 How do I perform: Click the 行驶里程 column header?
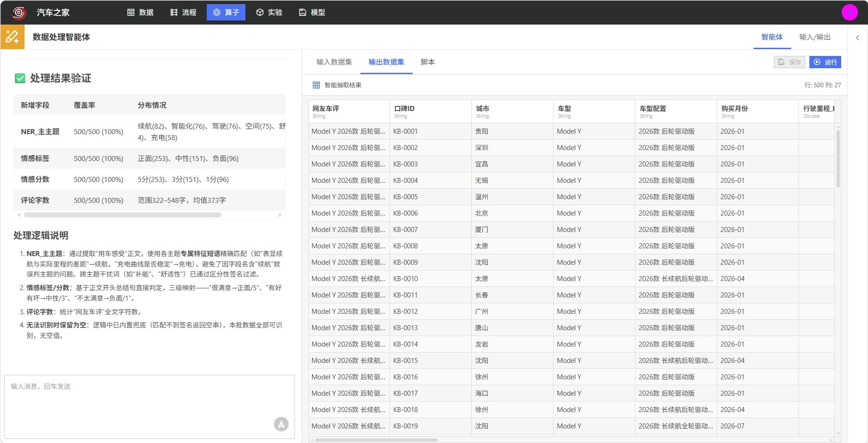coord(818,111)
